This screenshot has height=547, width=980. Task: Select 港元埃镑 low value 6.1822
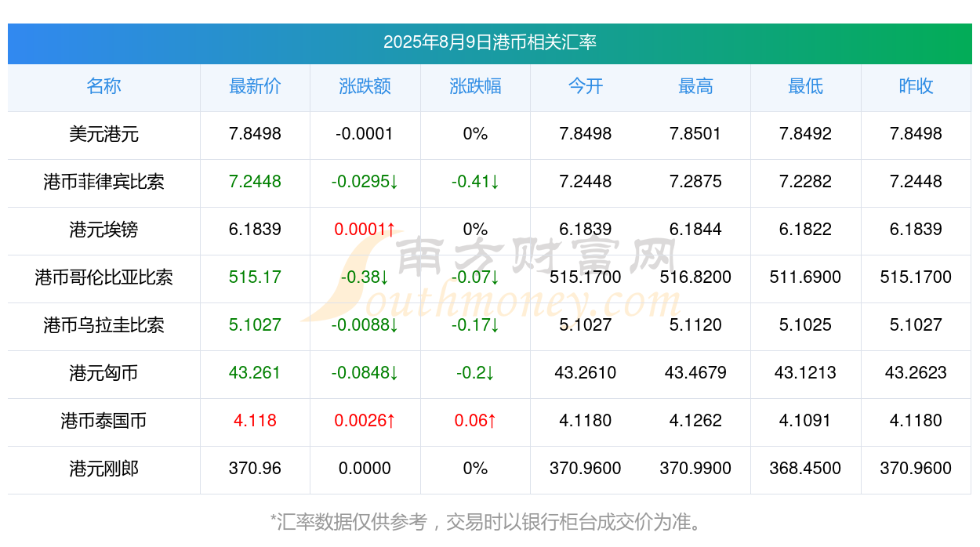(x=805, y=230)
